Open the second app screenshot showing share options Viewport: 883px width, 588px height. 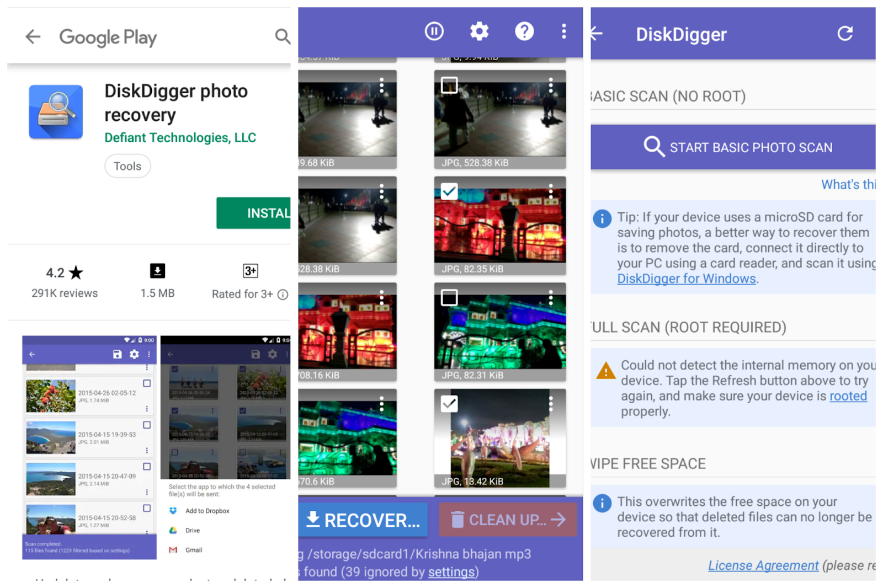pyautogui.click(x=226, y=447)
